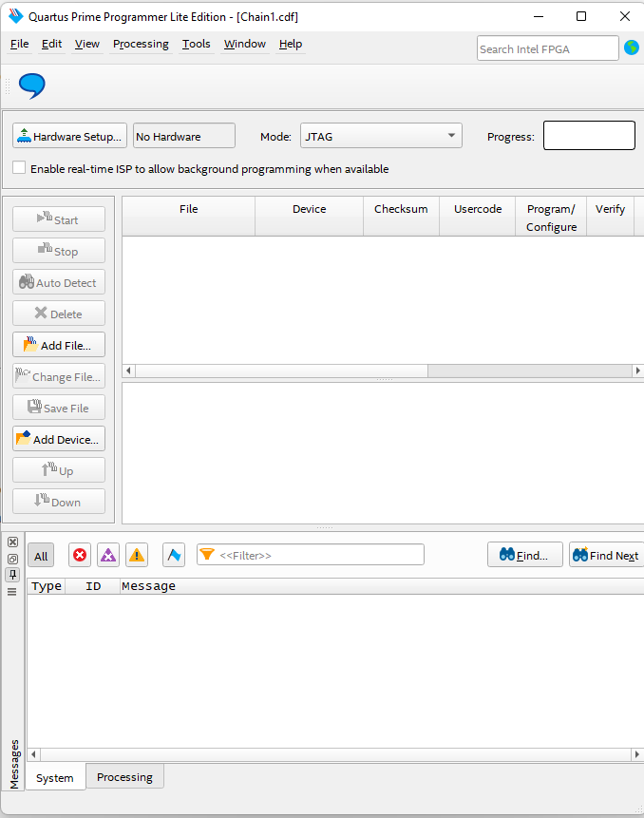644x818 pixels.
Task: Click the ID column header in Messages
Action: (93, 586)
